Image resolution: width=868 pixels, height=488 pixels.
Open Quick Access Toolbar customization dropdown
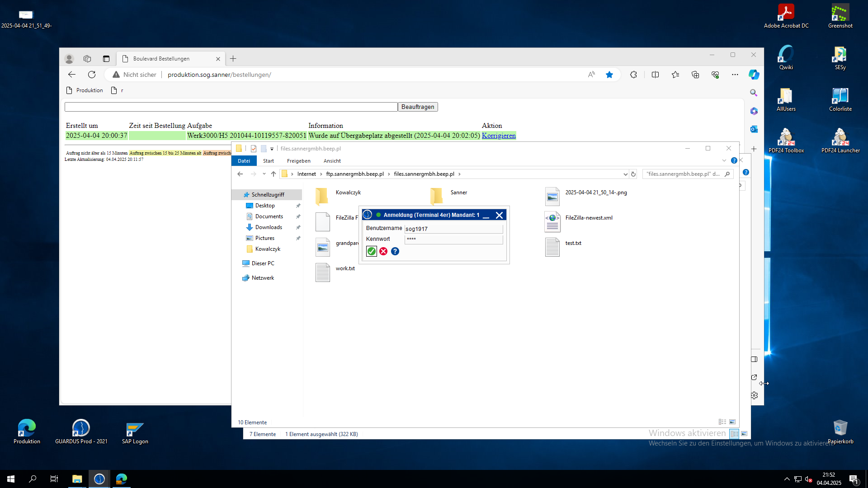pos(272,149)
